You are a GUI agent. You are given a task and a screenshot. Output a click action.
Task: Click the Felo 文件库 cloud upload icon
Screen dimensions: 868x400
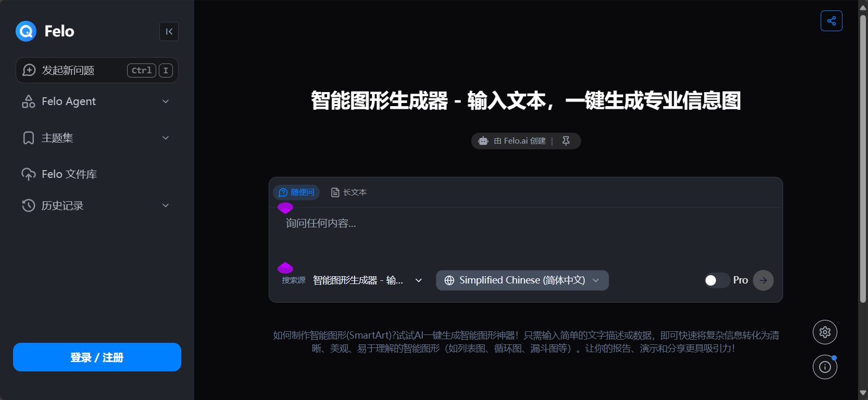(29, 174)
